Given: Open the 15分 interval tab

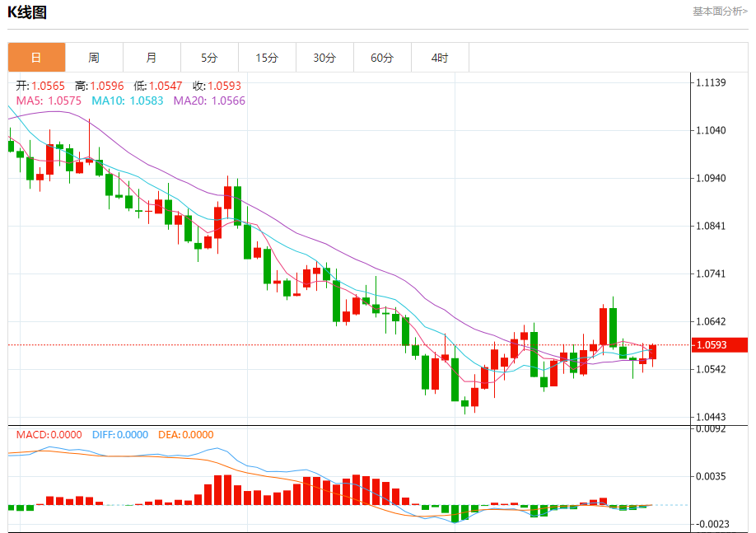Looking at the screenshot, I should 267,58.
